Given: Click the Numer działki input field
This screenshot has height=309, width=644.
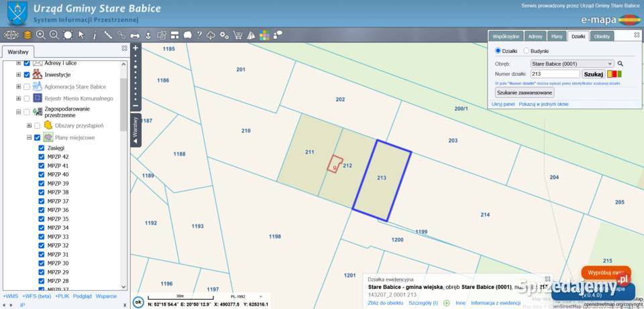Looking at the screenshot, I should point(555,74).
